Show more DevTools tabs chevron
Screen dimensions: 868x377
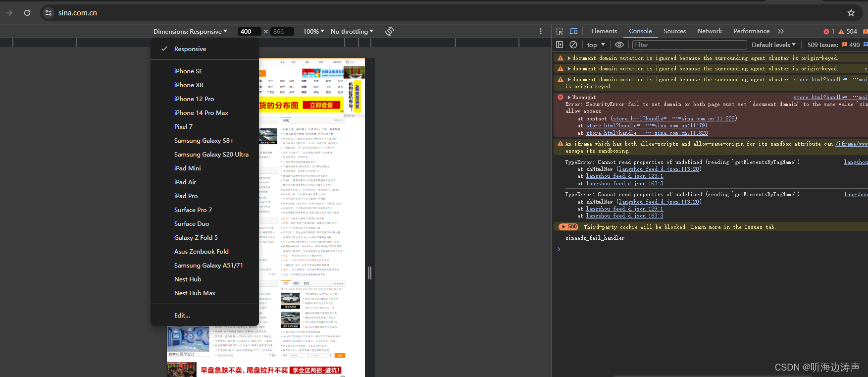(x=781, y=31)
